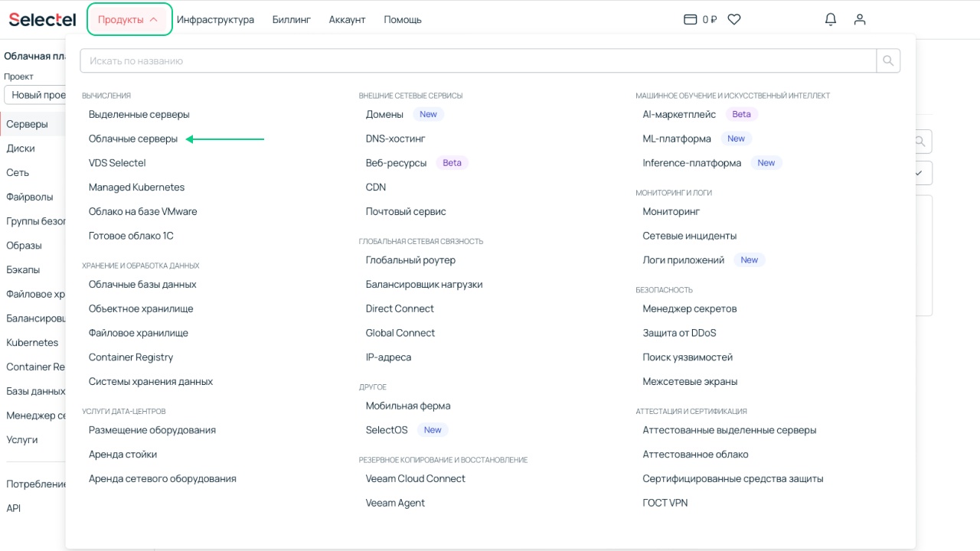Viewport: 980px width, 551px height.
Task: Open the Инфраструктура menu
Action: point(215,20)
